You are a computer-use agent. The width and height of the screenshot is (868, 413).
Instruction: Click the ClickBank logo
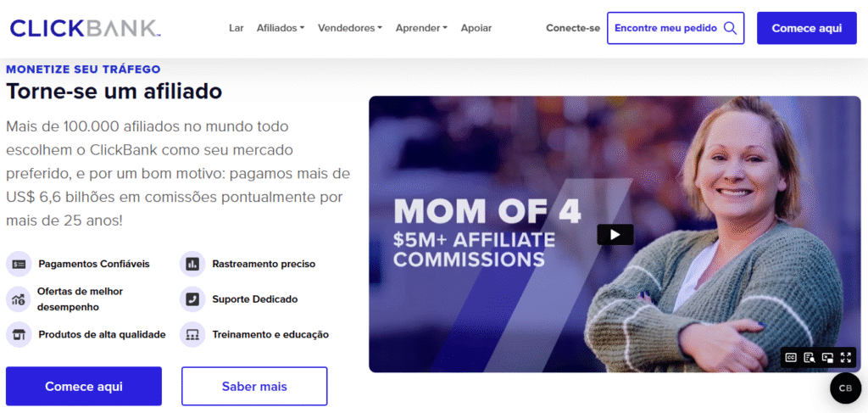[x=86, y=28]
